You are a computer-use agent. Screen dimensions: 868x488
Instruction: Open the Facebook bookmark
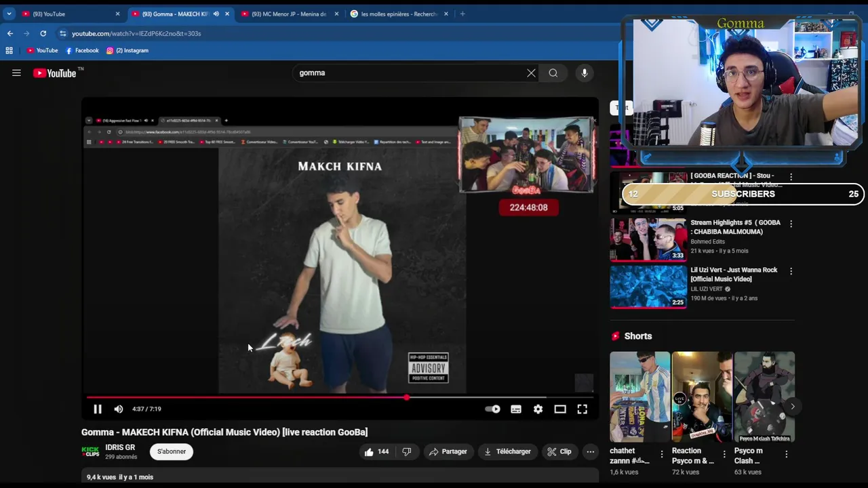tap(82, 50)
